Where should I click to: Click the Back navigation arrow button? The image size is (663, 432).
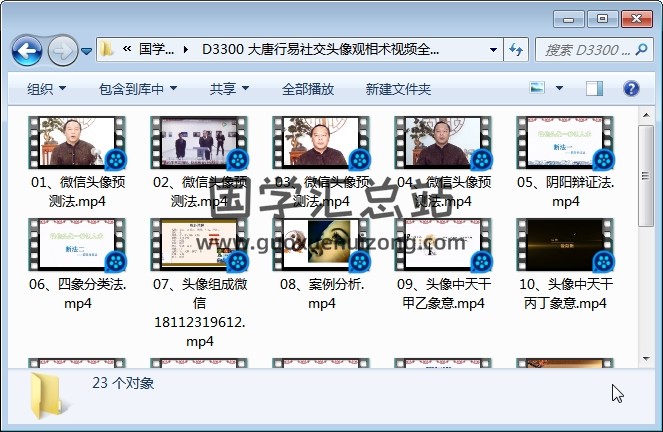click(26, 49)
